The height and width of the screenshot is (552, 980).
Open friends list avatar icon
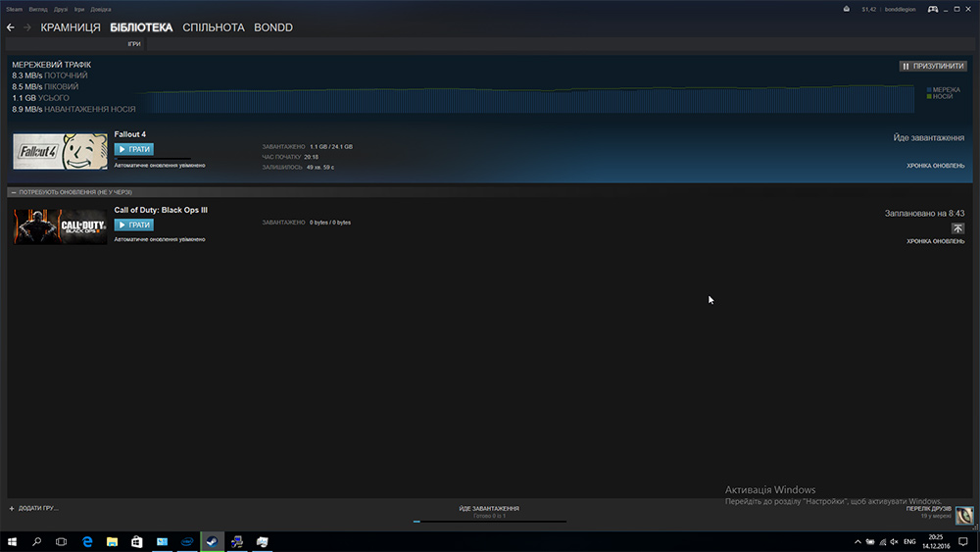pos(964,515)
